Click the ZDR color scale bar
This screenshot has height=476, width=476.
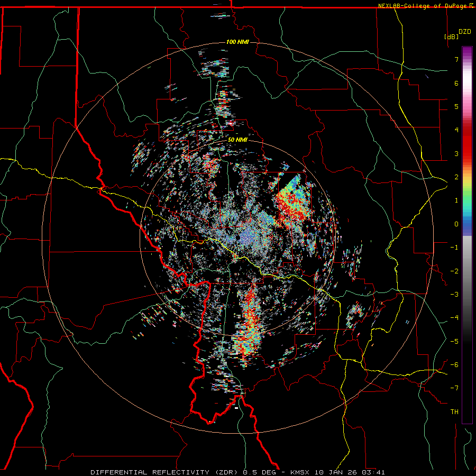pos(467,235)
